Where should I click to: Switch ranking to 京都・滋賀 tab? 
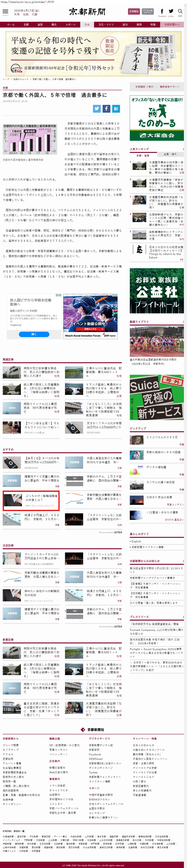(x=143, y=155)
